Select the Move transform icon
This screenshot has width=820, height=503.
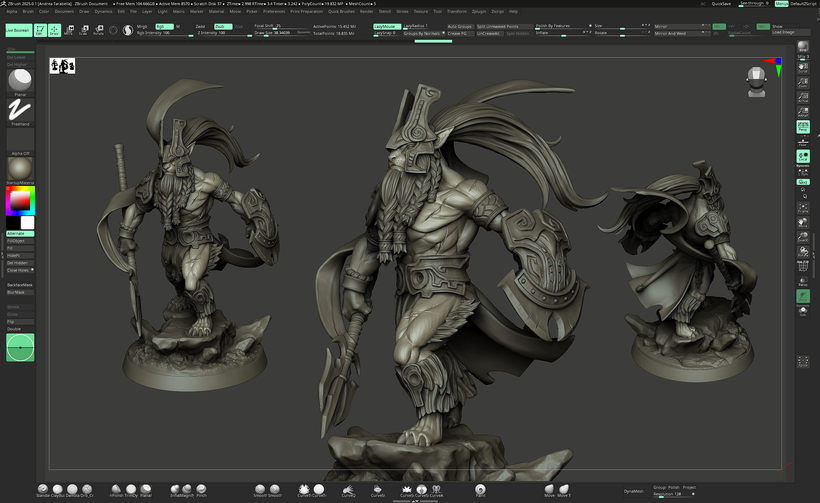pos(69,30)
